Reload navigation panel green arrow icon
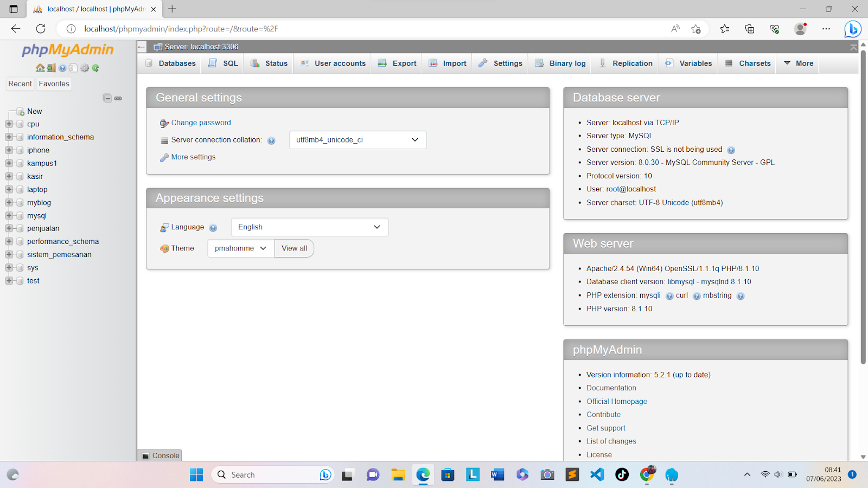The height and width of the screenshot is (488, 868). pyautogui.click(x=95, y=68)
